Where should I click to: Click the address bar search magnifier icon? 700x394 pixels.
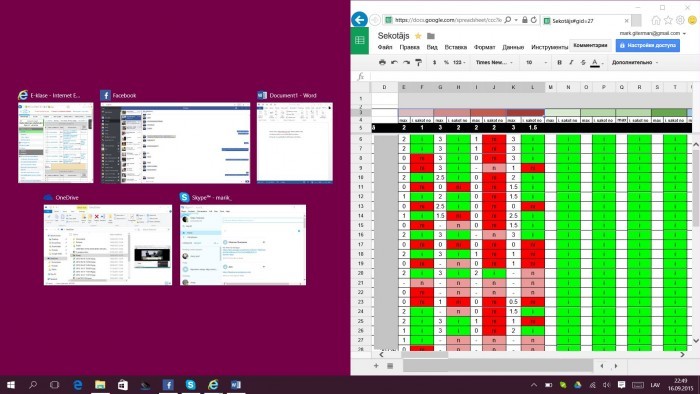508,20
